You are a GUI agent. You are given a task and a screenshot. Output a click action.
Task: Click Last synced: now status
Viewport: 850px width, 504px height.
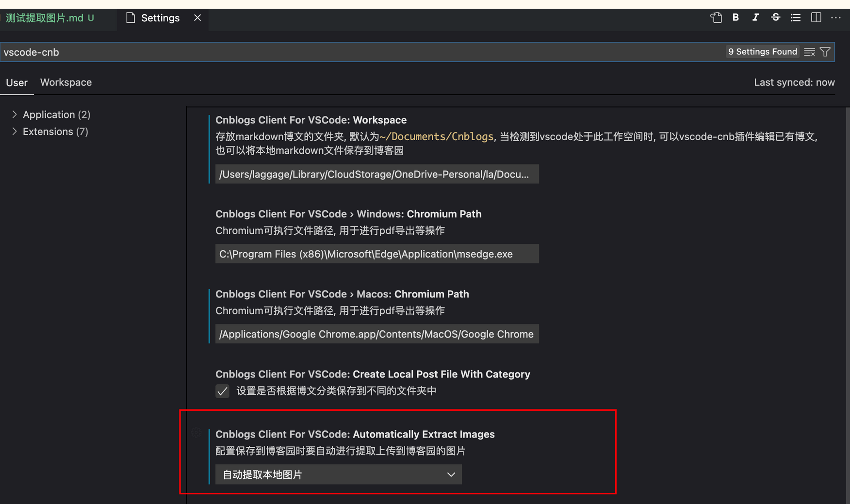coord(794,82)
